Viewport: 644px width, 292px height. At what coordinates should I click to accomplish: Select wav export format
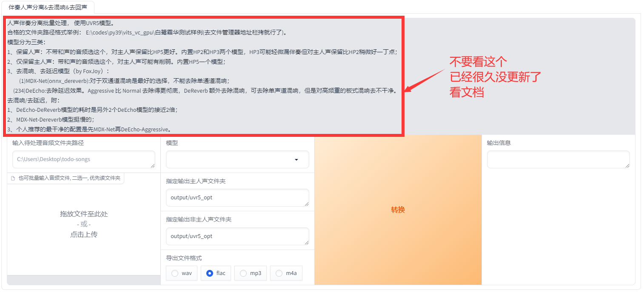[x=182, y=273]
